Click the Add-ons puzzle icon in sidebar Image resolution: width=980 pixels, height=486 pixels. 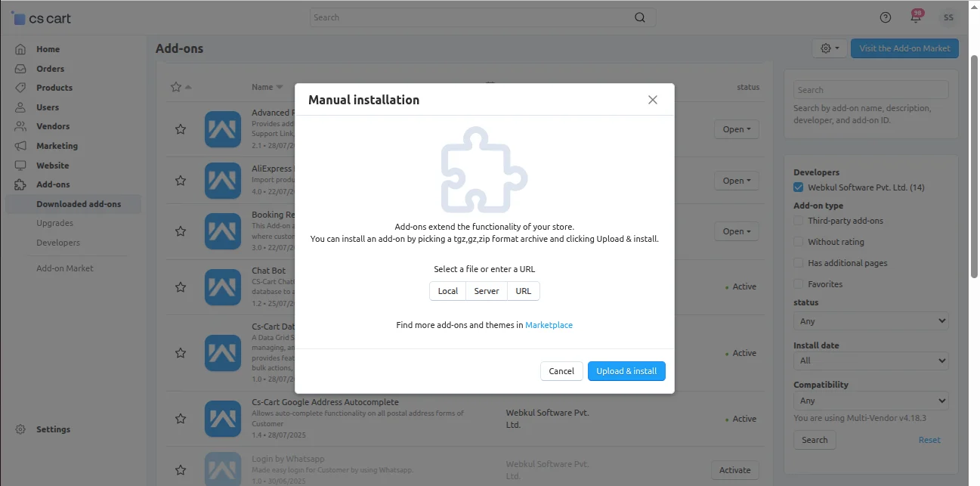pos(22,184)
